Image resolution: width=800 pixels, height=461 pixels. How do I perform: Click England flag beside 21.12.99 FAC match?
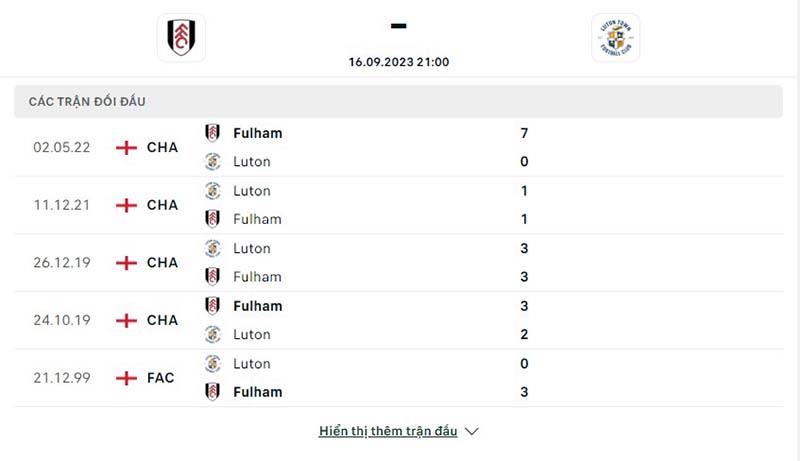126,378
